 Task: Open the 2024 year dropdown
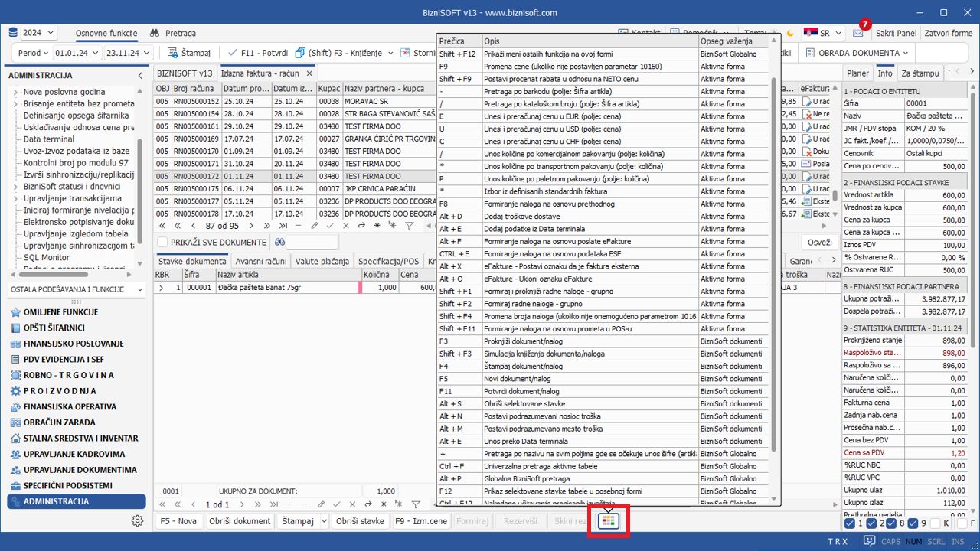click(x=32, y=33)
